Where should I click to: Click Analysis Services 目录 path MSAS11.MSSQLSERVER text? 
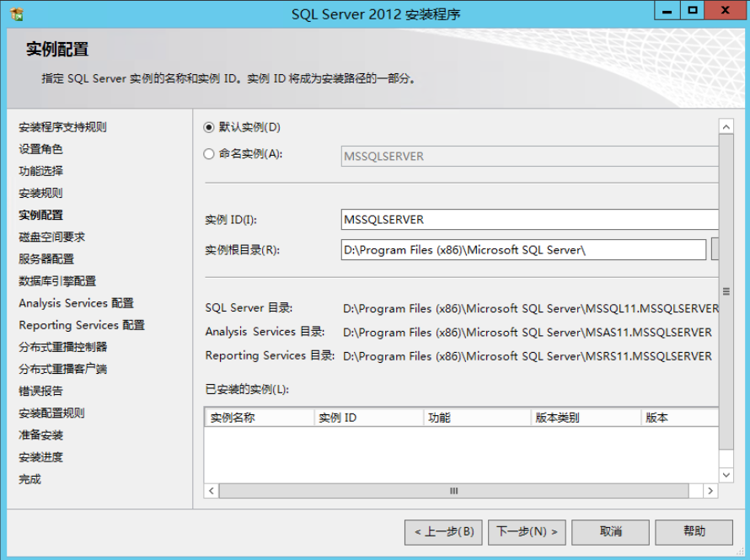[x=528, y=333]
